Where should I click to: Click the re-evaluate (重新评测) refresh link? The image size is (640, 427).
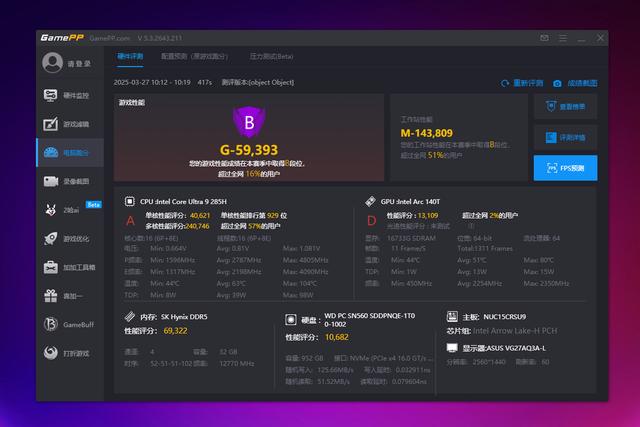(522, 83)
